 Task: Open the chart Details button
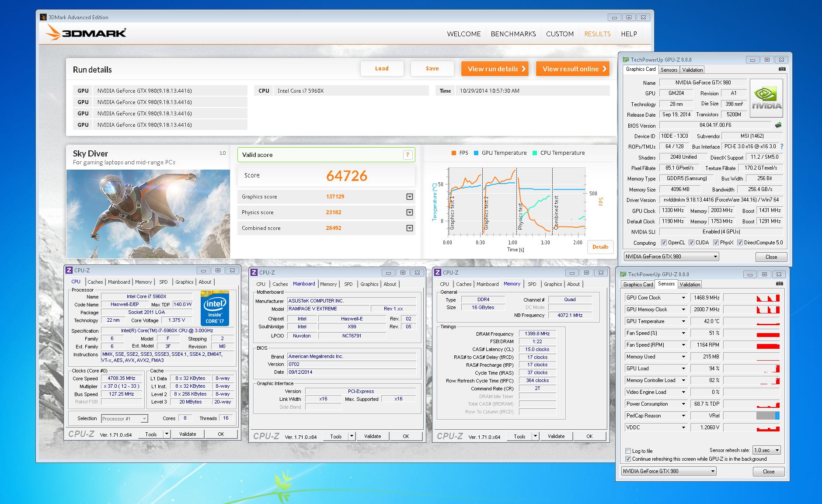(600, 247)
